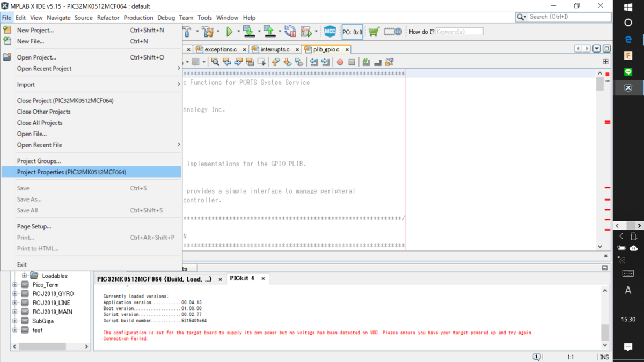Viewport: 644px width, 362px height.
Task: Open the Clean and Build dropdown arrow
Action: pos(218,32)
